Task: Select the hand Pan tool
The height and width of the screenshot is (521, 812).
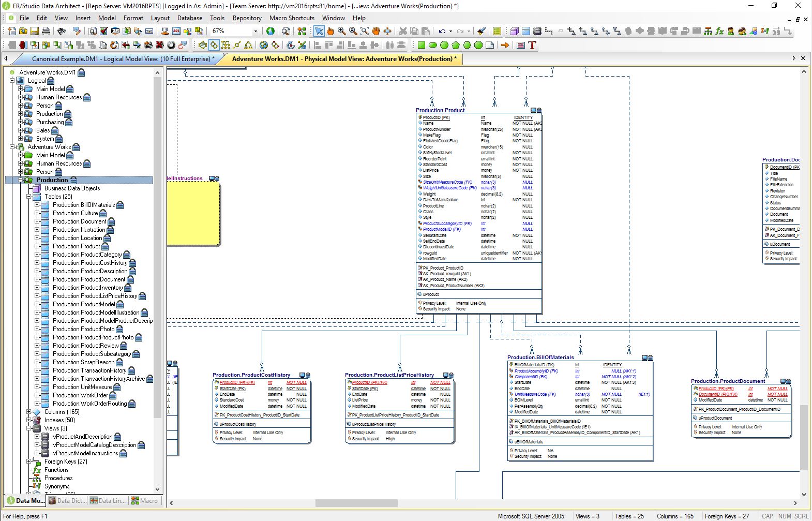Action: [375, 32]
